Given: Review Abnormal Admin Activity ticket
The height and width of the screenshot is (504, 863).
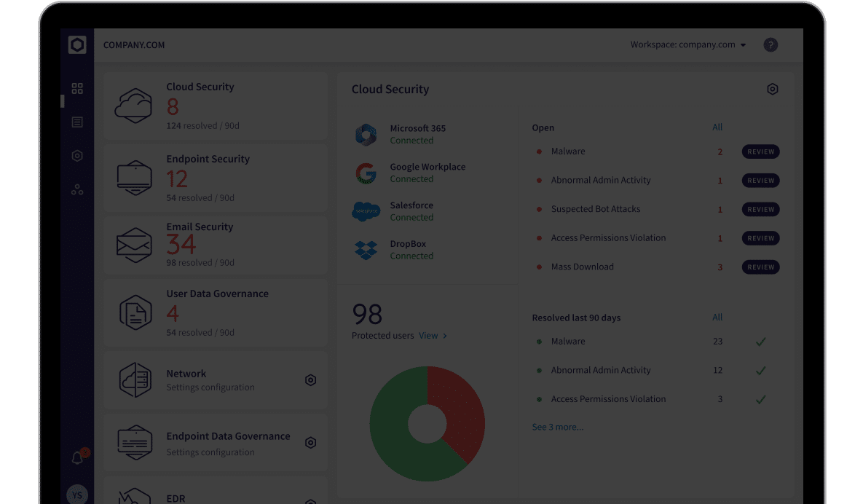Looking at the screenshot, I should click(760, 181).
